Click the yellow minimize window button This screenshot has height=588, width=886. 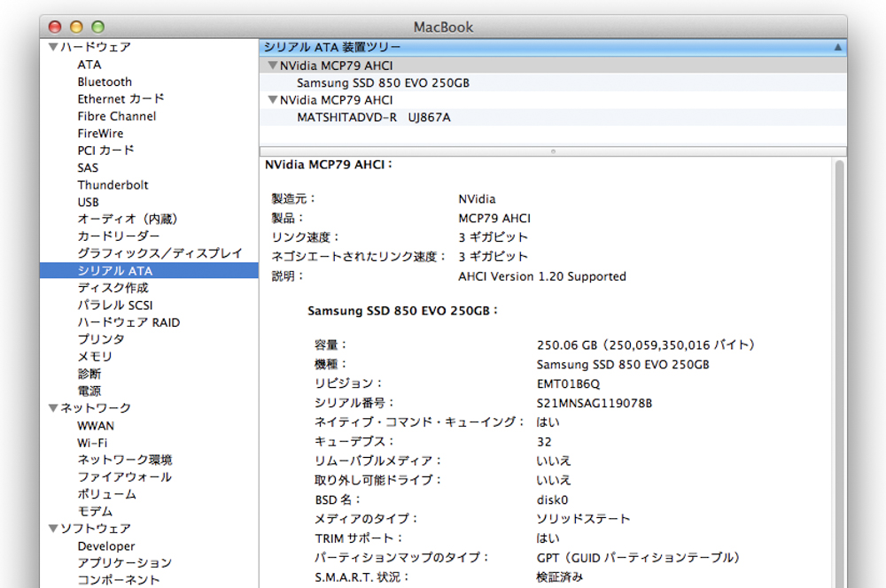point(76,27)
